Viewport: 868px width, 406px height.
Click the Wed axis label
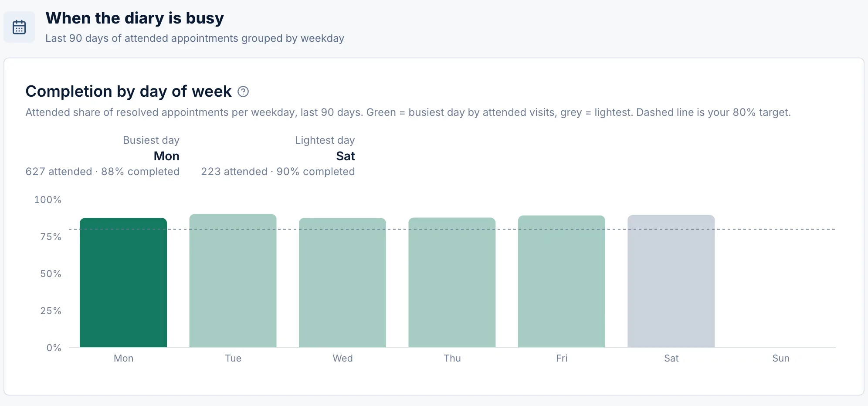[x=343, y=358]
